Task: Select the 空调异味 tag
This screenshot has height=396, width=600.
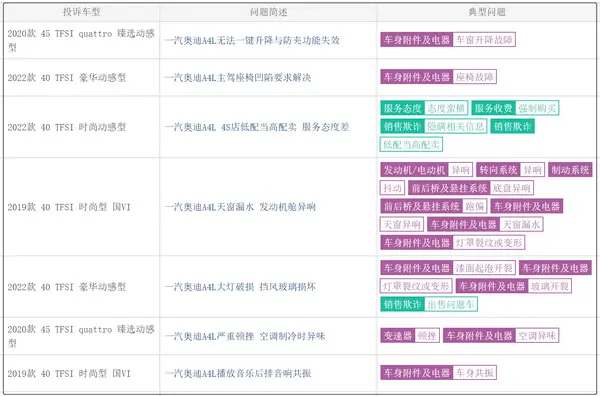Action: point(537,336)
